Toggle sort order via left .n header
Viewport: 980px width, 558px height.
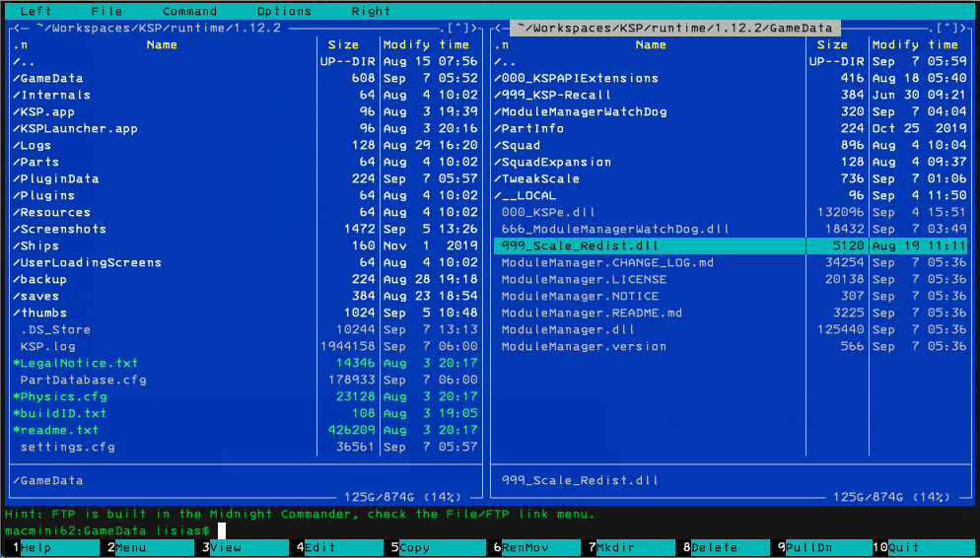[20, 45]
